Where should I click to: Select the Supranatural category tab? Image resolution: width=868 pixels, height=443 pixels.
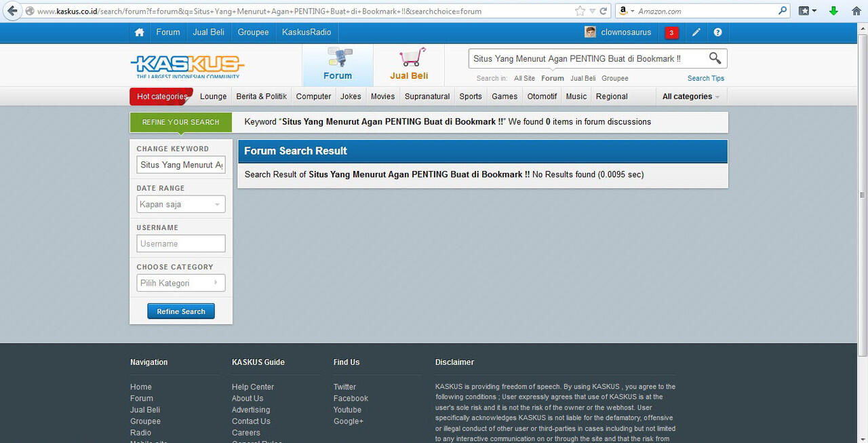point(427,96)
